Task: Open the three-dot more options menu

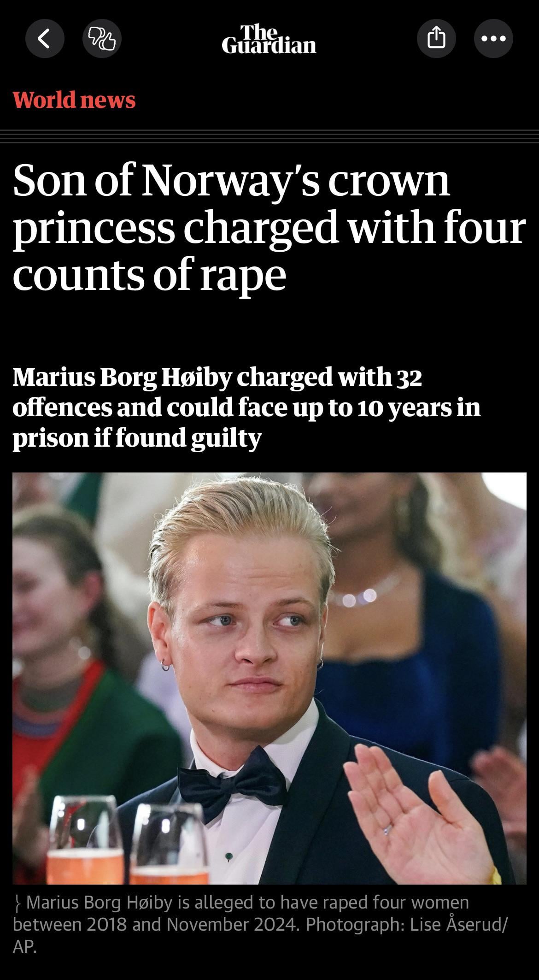Action: click(493, 39)
